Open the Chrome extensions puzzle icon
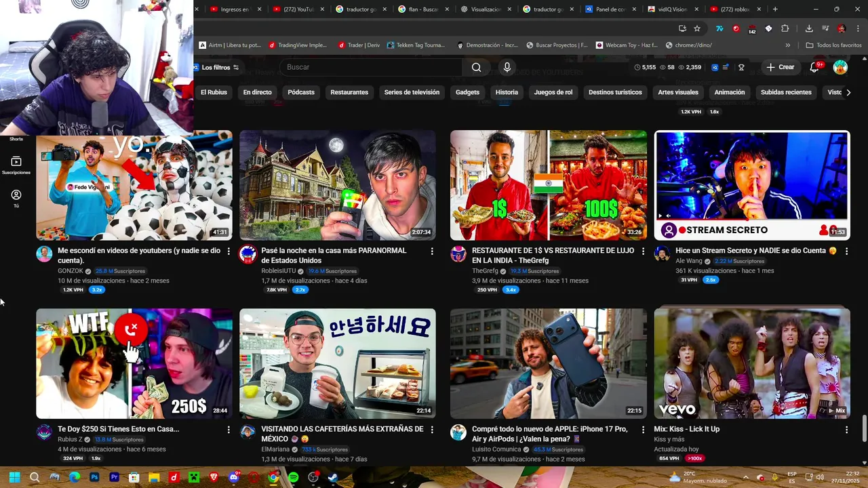This screenshot has width=868, height=488. 785,28
